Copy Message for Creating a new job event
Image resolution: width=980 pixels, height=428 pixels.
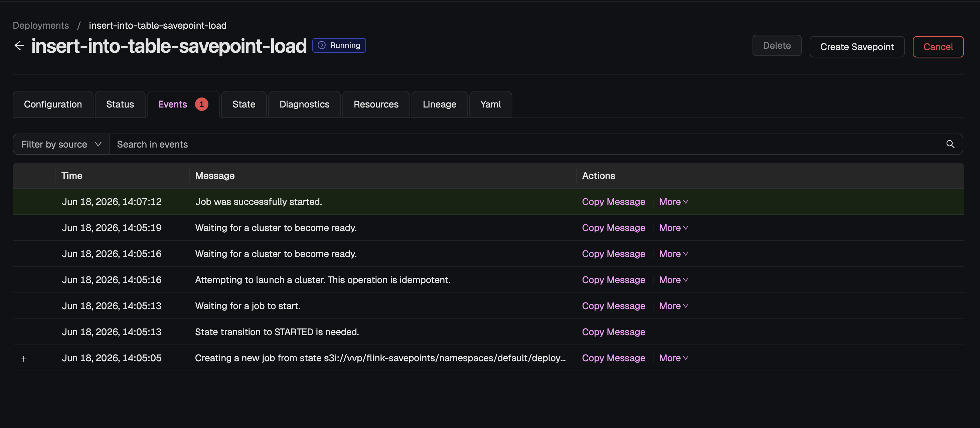click(x=613, y=358)
